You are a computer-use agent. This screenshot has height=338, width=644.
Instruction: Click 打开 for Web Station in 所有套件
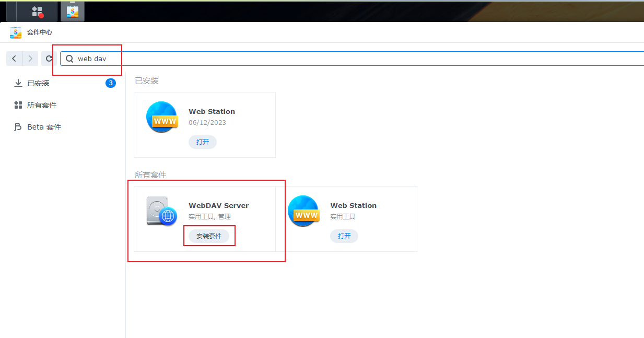[x=344, y=236]
